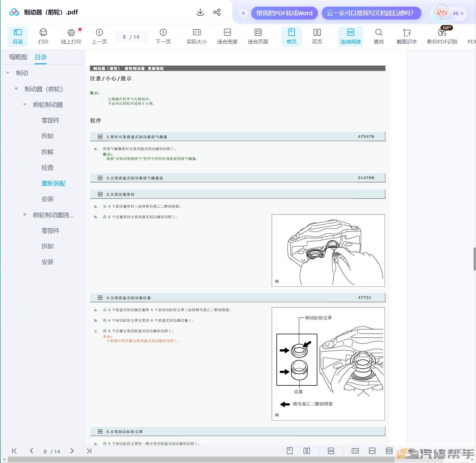Image resolution: width=476 pixels, height=463 pixels.
Task: Select 适合宽度 fit width
Action: pyautogui.click(x=227, y=36)
